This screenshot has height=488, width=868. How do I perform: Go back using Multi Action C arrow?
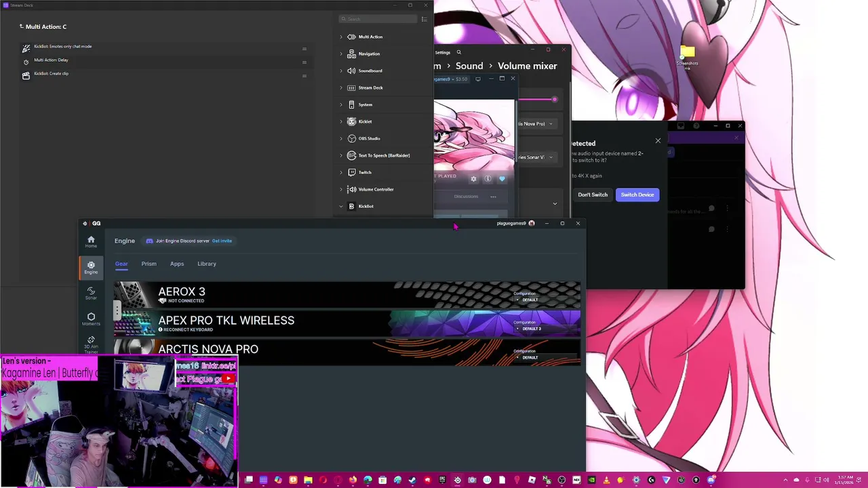point(21,26)
